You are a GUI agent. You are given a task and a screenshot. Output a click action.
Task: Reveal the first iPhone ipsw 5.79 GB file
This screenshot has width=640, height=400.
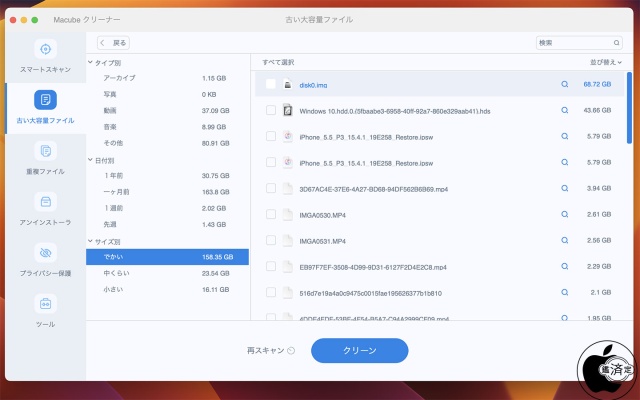564,136
